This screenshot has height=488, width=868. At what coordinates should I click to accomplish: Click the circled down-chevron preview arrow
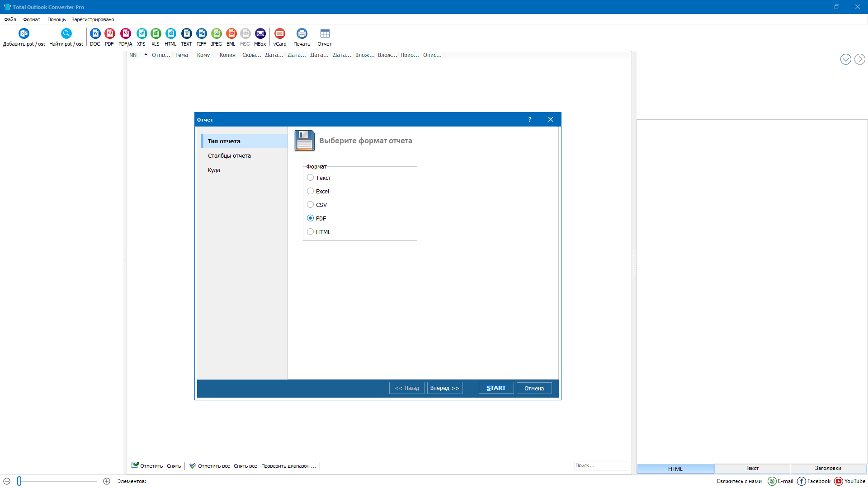[x=845, y=59]
